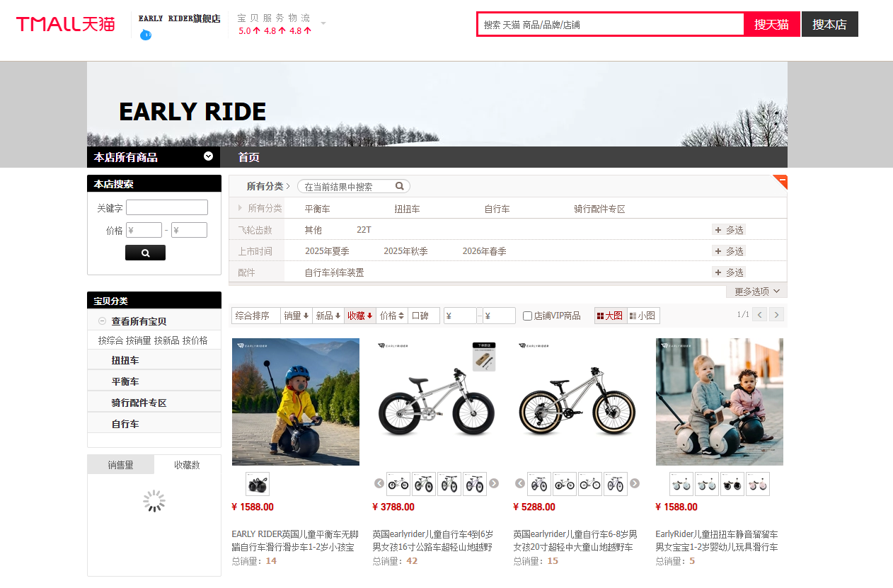This screenshot has width=893, height=588.
Task: Click 多选 in the 飞轮齿数 row
Action: [x=729, y=230]
